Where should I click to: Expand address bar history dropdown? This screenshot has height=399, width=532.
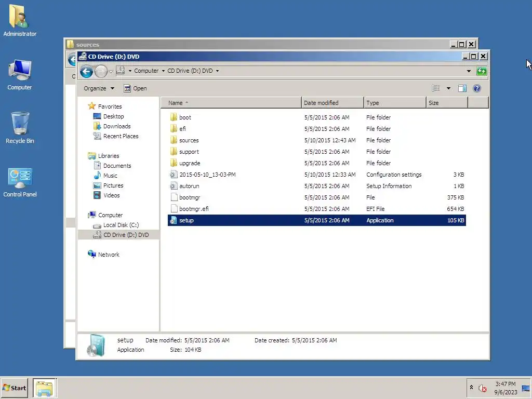tap(469, 71)
